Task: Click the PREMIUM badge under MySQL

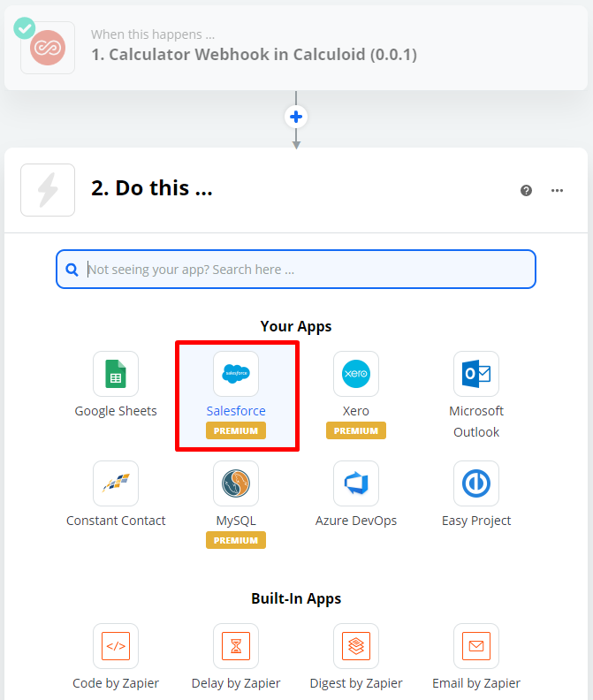Action: click(x=236, y=540)
